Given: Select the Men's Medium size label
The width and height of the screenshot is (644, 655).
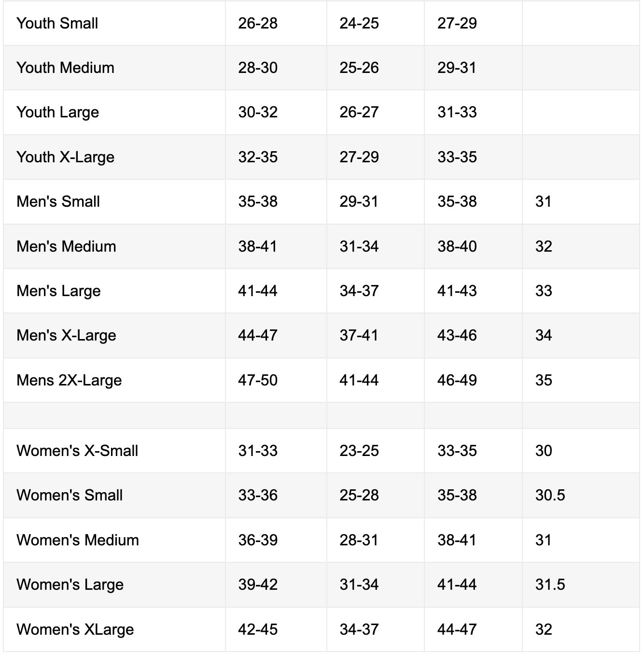Looking at the screenshot, I should click(66, 246).
